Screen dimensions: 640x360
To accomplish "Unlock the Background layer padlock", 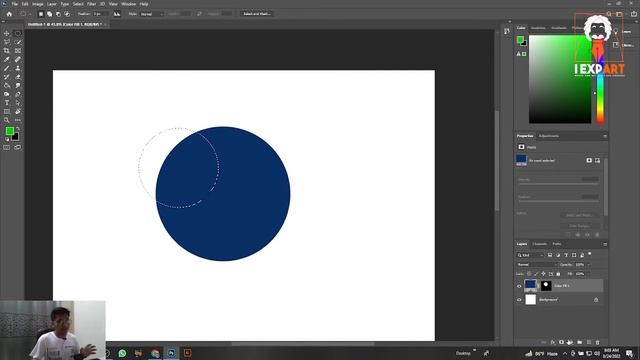I will (596, 300).
